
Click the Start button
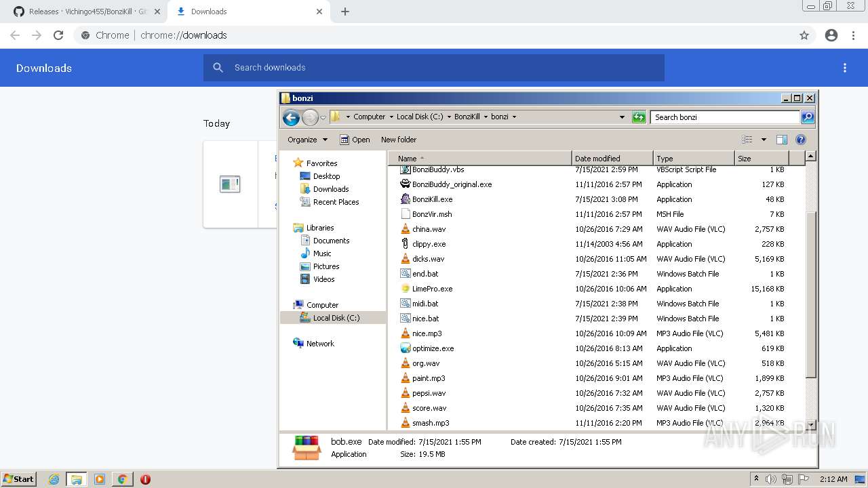[x=19, y=479]
